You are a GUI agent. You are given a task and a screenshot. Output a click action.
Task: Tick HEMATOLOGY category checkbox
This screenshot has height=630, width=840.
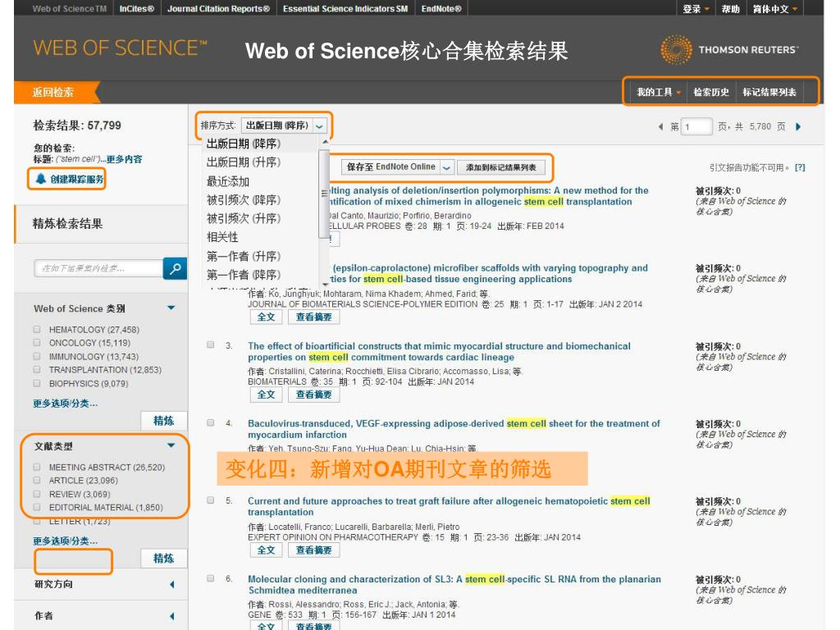[37, 330]
